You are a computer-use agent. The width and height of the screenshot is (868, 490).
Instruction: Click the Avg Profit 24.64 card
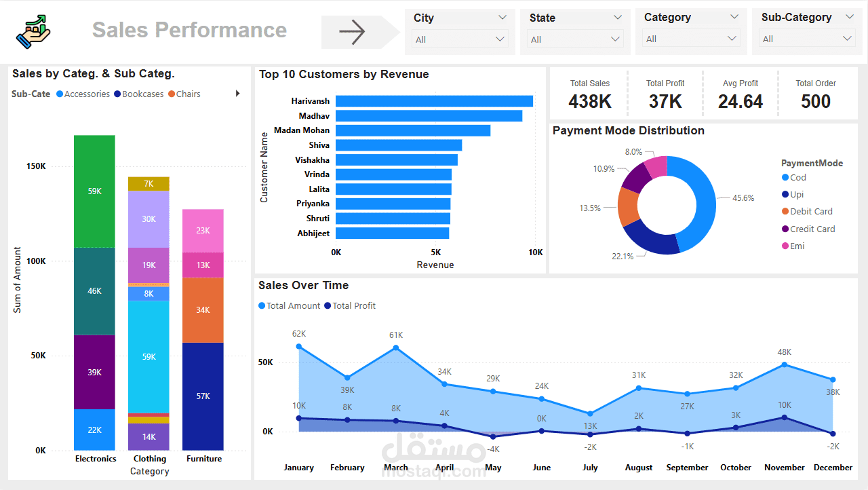coord(740,95)
